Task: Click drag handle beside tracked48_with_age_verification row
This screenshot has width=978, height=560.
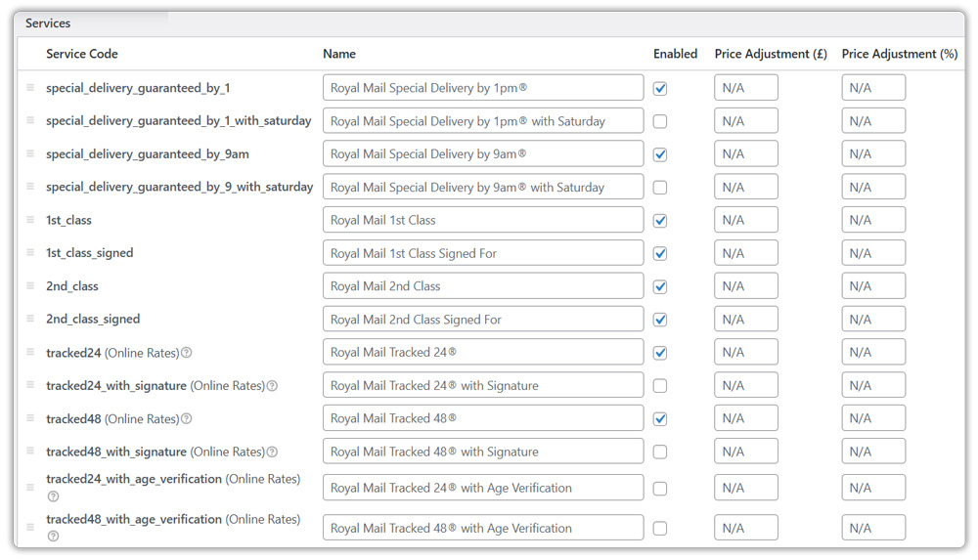Action: pos(30,527)
